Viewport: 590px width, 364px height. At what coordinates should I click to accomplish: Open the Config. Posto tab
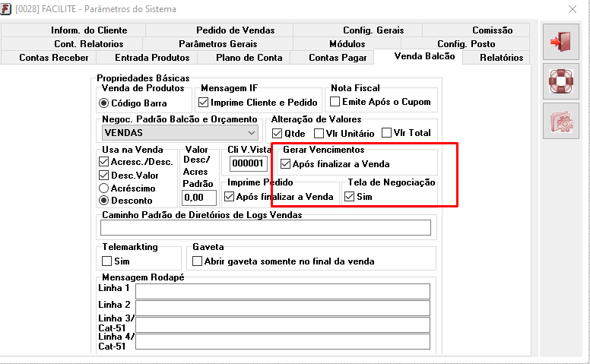point(465,43)
